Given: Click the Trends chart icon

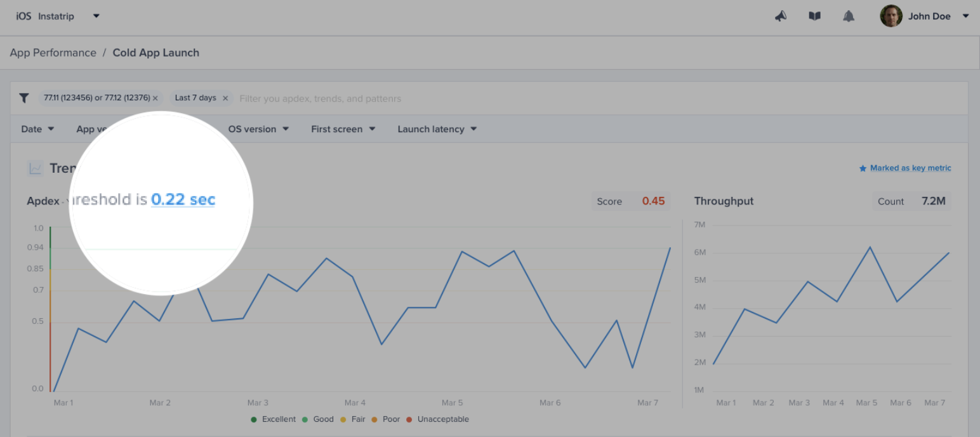Looking at the screenshot, I should (x=36, y=168).
